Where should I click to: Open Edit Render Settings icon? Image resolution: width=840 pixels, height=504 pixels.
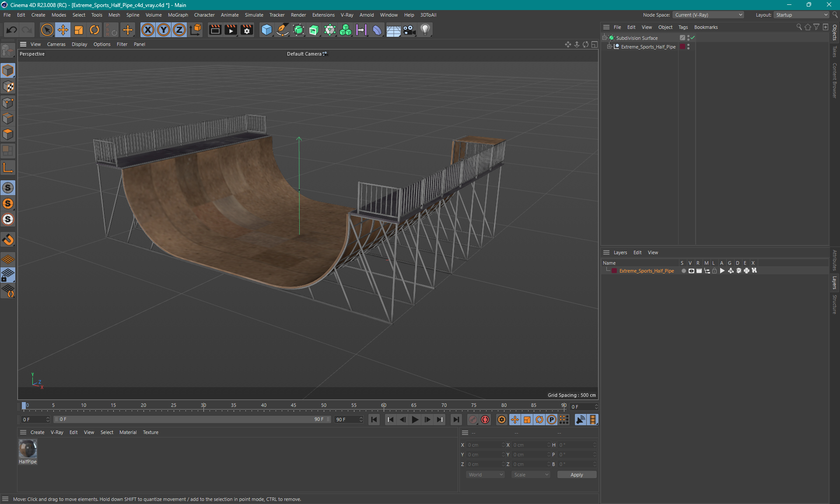pyautogui.click(x=247, y=30)
